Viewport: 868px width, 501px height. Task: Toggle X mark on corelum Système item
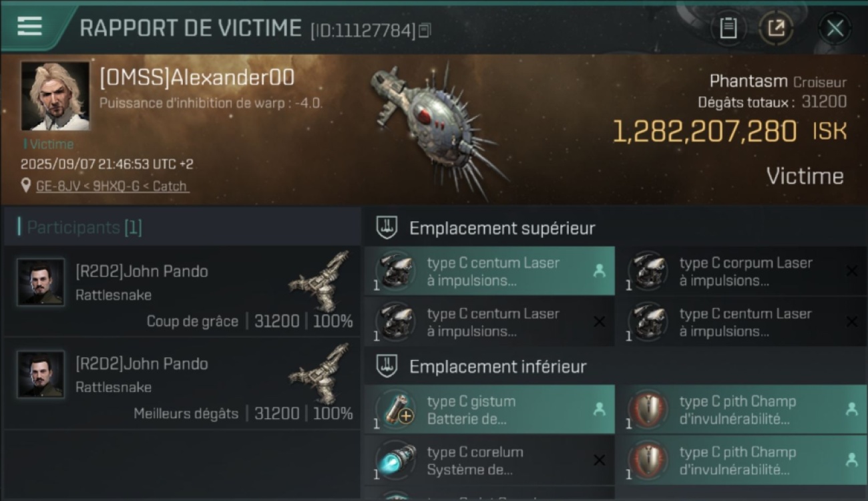tap(599, 460)
